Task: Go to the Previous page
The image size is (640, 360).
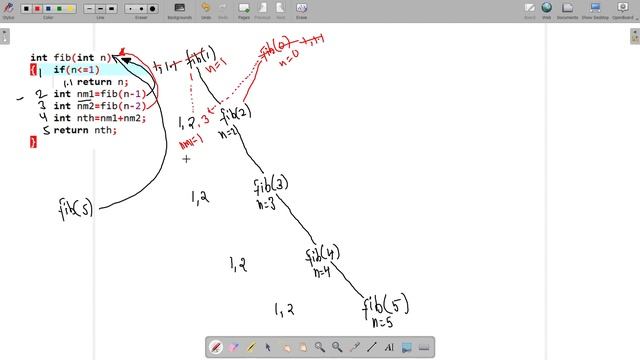Action: pos(262,10)
